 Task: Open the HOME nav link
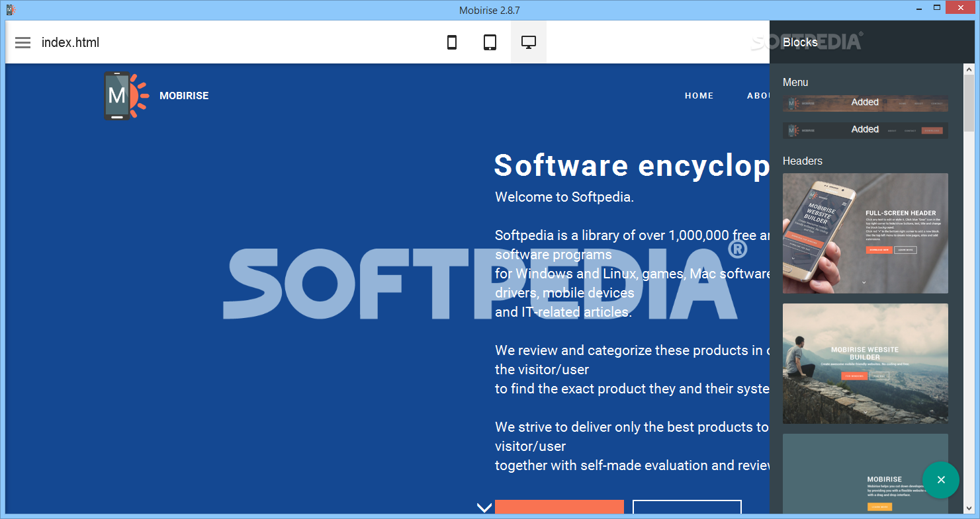(x=699, y=96)
